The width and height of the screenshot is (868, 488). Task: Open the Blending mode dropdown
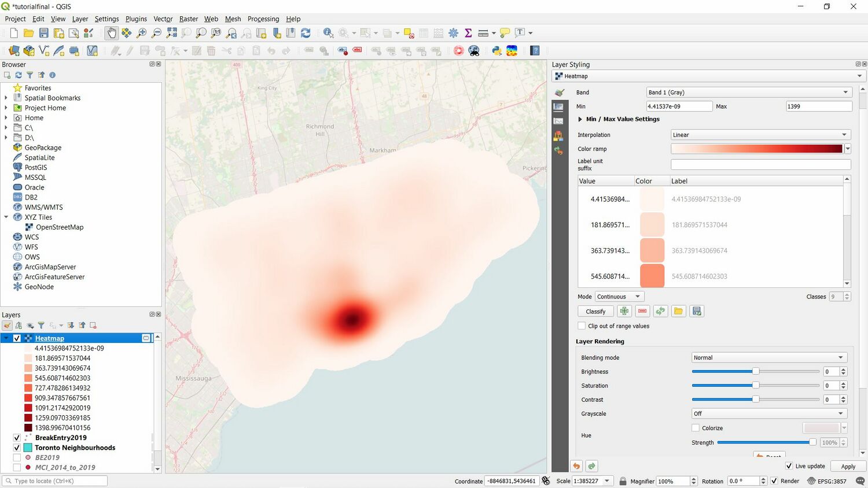click(x=768, y=357)
